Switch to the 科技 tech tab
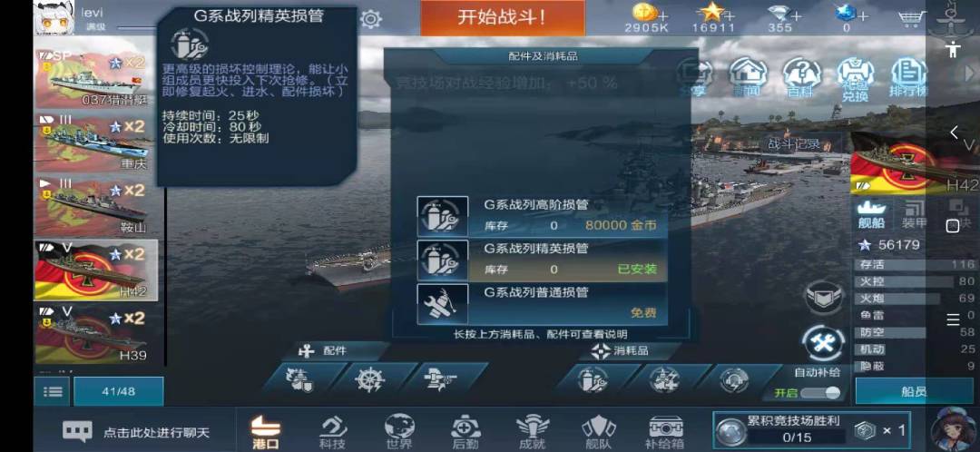980x452 pixels. (332, 432)
